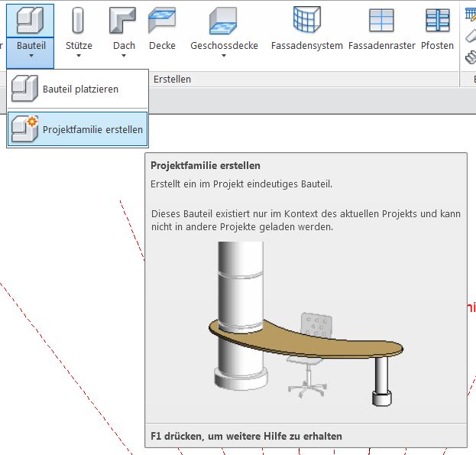Image resolution: width=476 pixels, height=455 pixels.
Task: Expand the Geschossdecke dropdown arrow
Action: click(224, 56)
